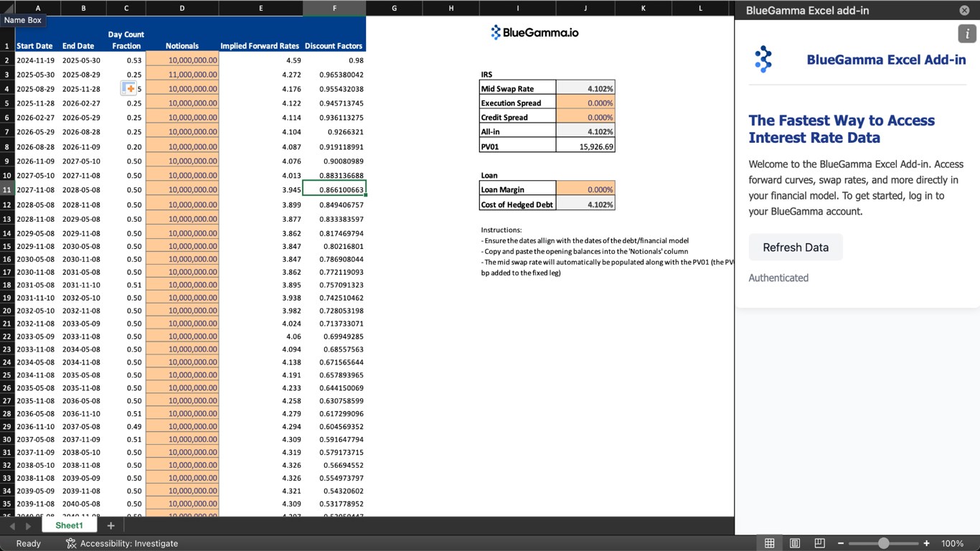This screenshot has height=551, width=980.
Task: Select the 11,000,000.00 notional cell
Action: click(182, 75)
